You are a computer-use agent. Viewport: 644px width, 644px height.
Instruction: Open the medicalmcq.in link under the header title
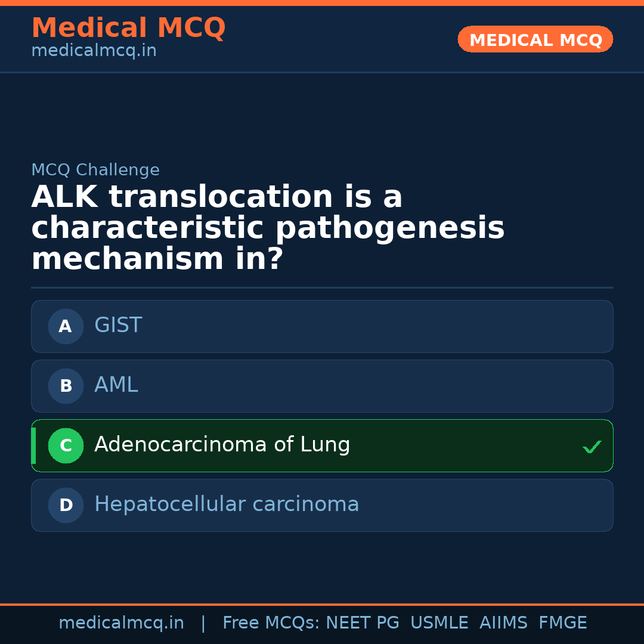(94, 51)
